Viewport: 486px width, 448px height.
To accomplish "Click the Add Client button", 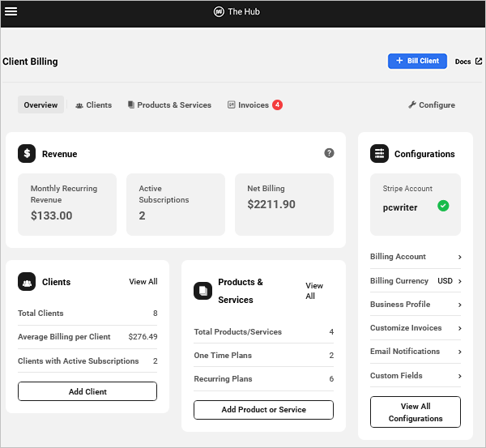I will coord(87,391).
